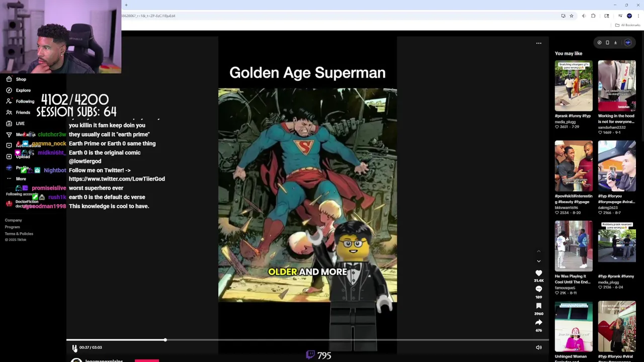The height and width of the screenshot is (362, 644).
Task: Open the '#fyp #prank #funny' police car video
Action: [x=617, y=246]
